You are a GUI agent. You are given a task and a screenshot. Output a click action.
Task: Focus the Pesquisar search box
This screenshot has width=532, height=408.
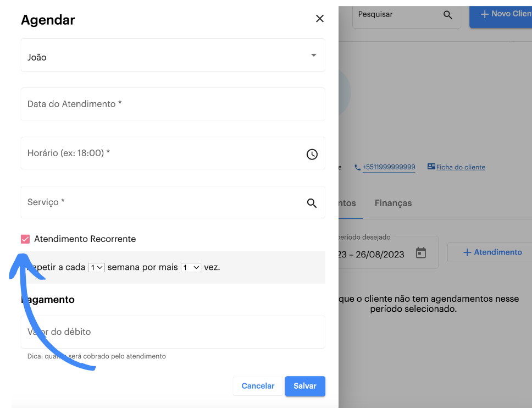point(396,15)
